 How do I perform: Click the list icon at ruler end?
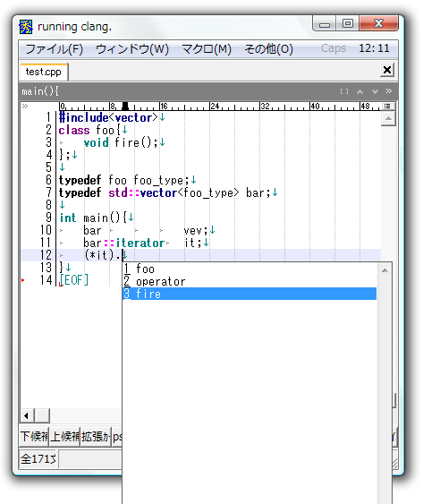pyautogui.click(x=387, y=106)
